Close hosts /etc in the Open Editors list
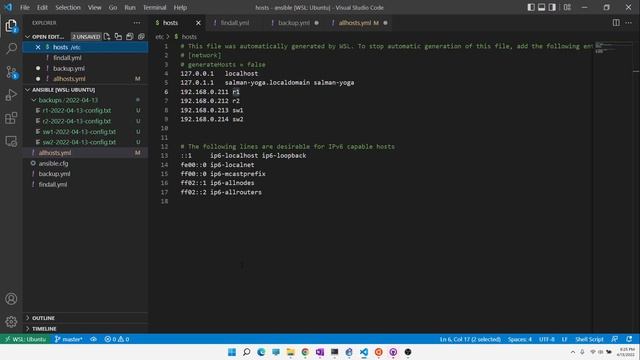Viewport: 640px width, 360px height. tap(38, 47)
